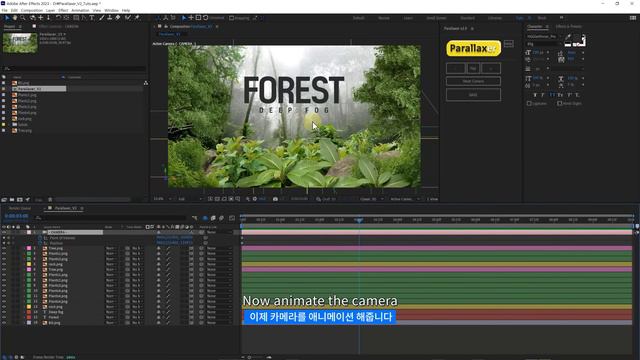Click the new composition icon in Project panel
This screenshot has width=640, height=360.
[x=20, y=200]
